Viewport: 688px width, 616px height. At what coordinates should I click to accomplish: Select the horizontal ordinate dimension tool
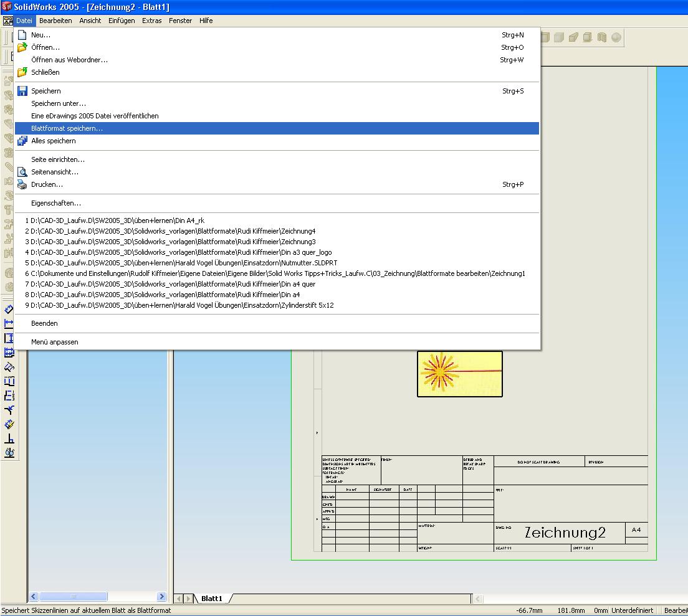[9, 381]
